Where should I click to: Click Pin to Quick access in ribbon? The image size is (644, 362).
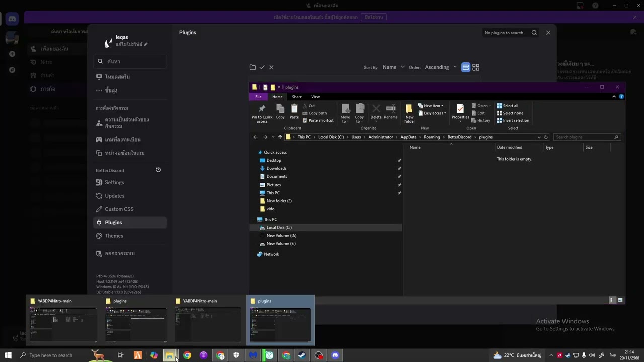click(262, 114)
